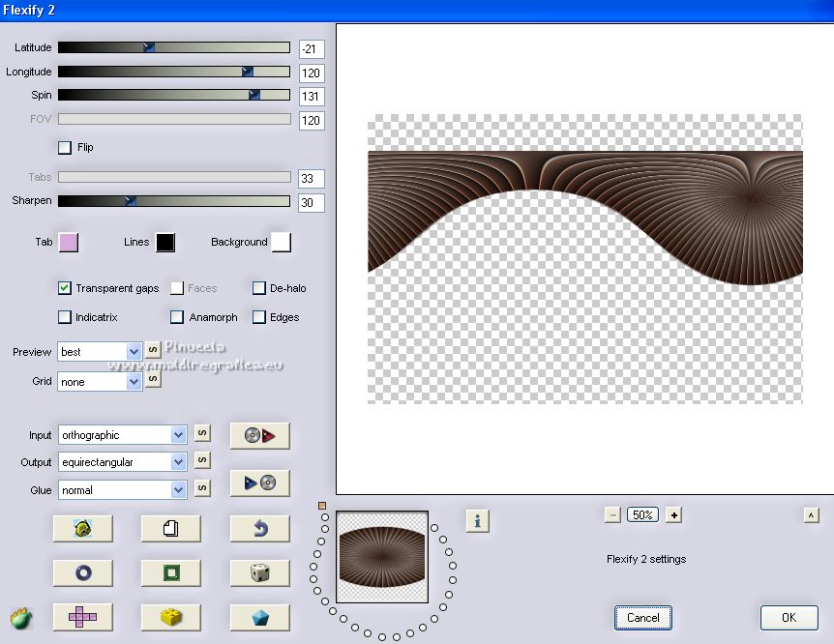Enable the Indicatrix checkbox
Viewport: 834px width, 644px height.
pos(65,317)
